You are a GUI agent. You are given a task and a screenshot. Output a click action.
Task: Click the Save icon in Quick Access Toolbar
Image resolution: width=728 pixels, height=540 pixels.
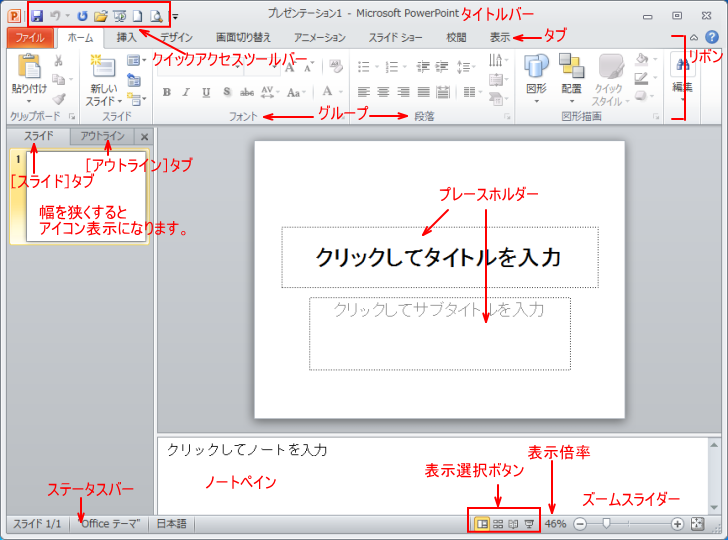(37, 16)
